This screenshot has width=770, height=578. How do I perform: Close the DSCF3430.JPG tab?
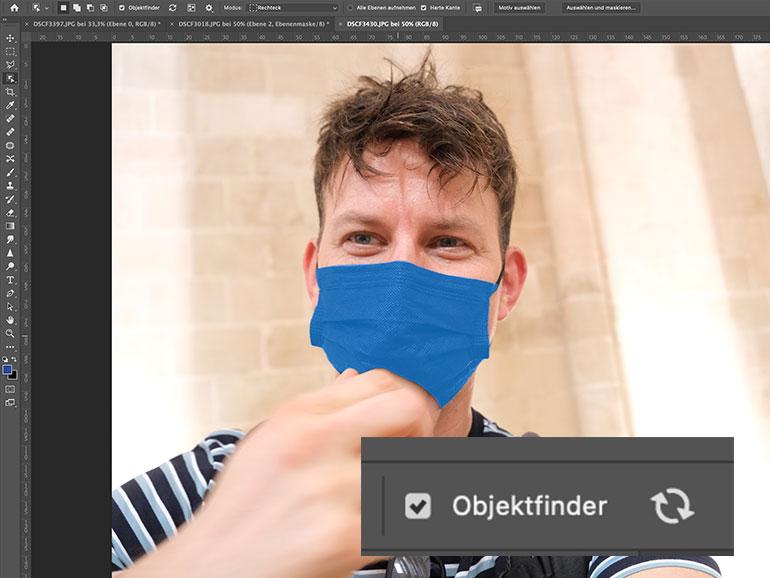point(340,24)
